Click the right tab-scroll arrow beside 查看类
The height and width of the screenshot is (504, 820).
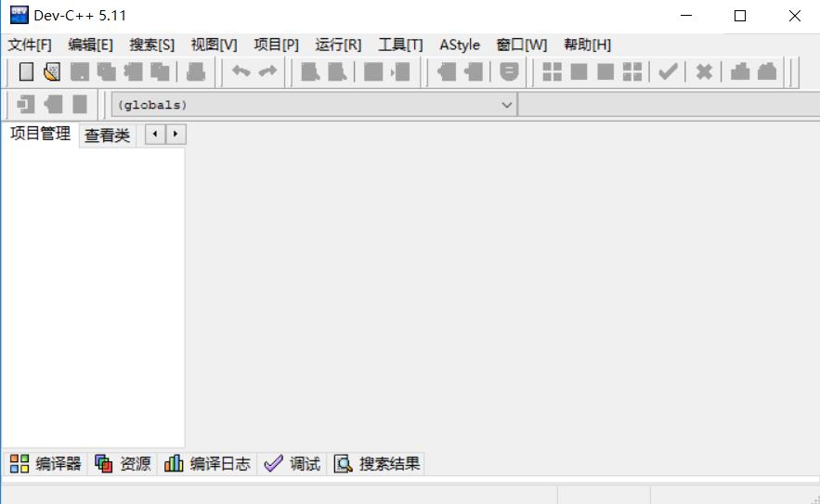(x=176, y=135)
